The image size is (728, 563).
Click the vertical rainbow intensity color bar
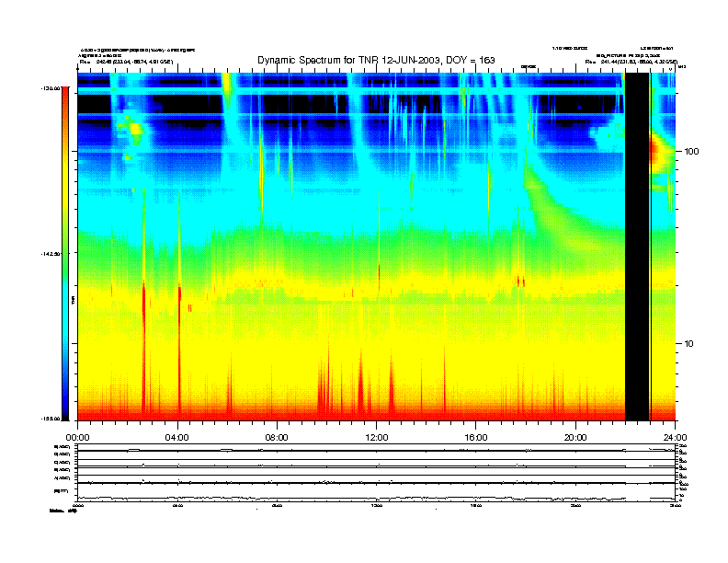click(x=65, y=253)
